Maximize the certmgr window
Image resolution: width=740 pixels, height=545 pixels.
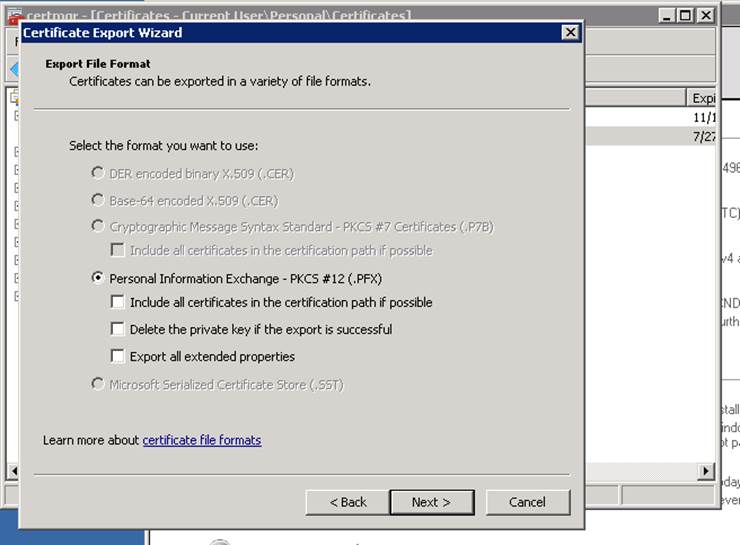[685, 15]
